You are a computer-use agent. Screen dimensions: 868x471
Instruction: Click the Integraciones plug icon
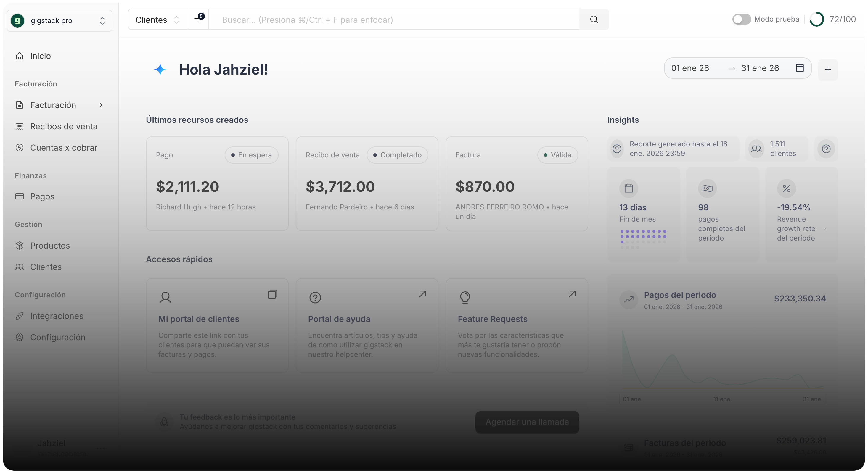pos(20,316)
